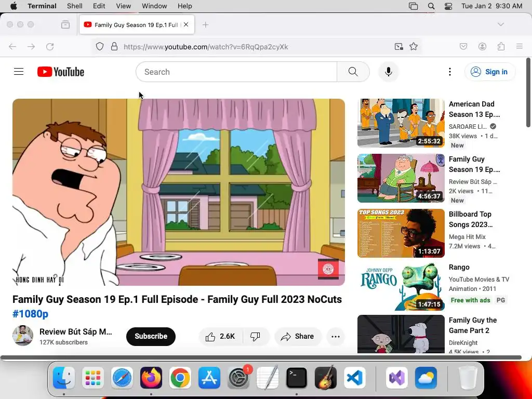
Task: Open Family Guy the Game Part 2 title
Action: click(x=473, y=325)
